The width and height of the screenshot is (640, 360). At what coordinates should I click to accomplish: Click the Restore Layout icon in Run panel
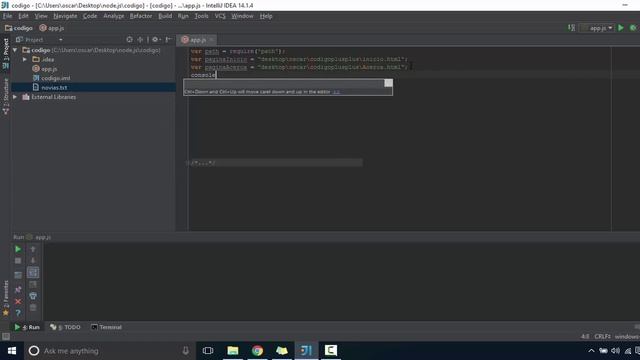[18, 275]
